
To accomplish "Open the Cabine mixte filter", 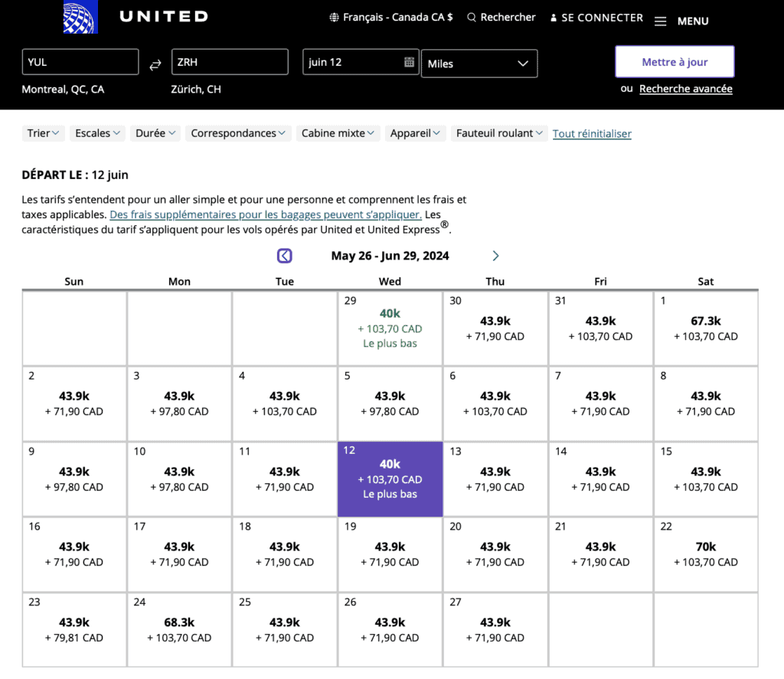I will (339, 133).
